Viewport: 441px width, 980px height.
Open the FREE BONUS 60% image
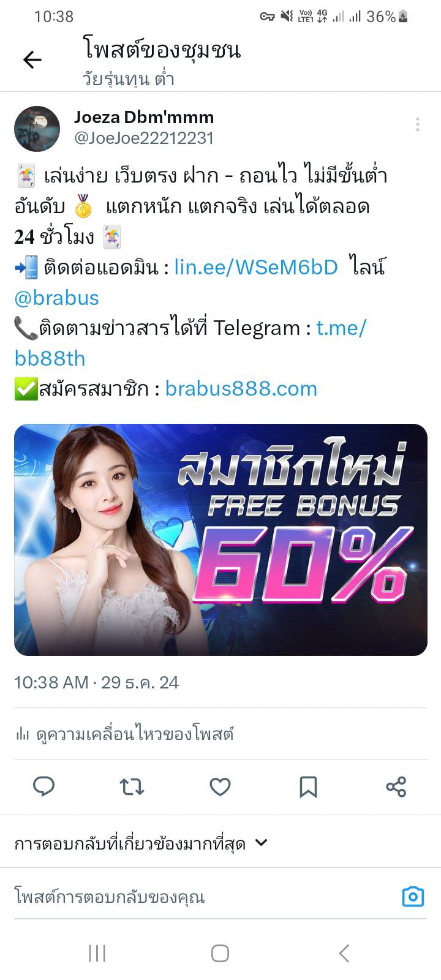221,540
